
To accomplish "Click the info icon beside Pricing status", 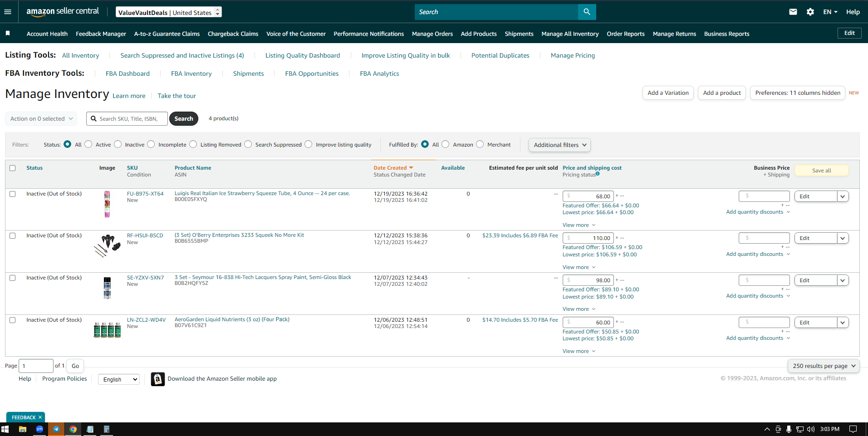I will (598, 173).
